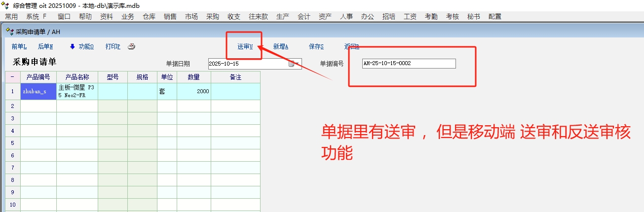Collapse grid using the minus header cell
The height and width of the screenshot is (212, 644).
click(12, 77)
